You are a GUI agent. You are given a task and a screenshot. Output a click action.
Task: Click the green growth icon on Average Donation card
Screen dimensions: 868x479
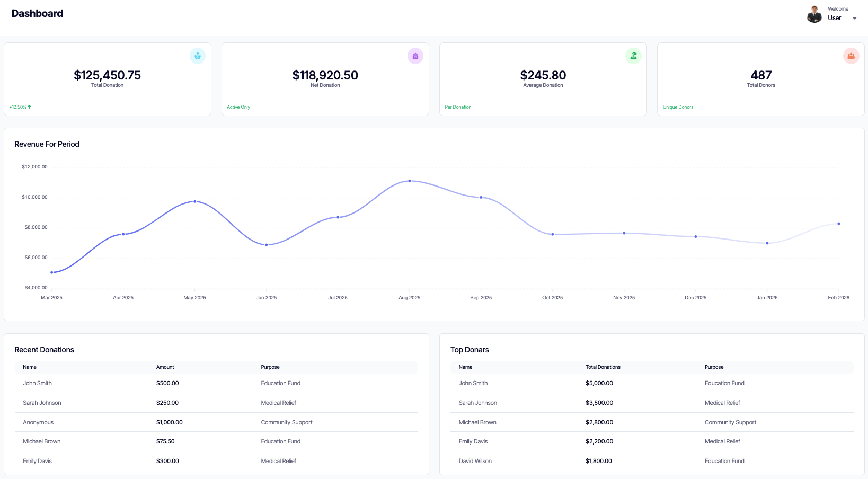(x=633, y=56)
